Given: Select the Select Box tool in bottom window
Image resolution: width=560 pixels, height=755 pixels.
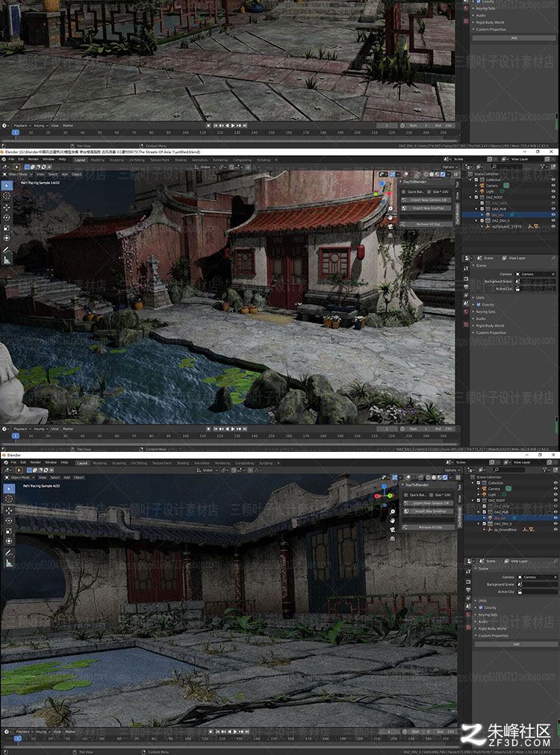Looking at the screenshot, I should [9, 488].
